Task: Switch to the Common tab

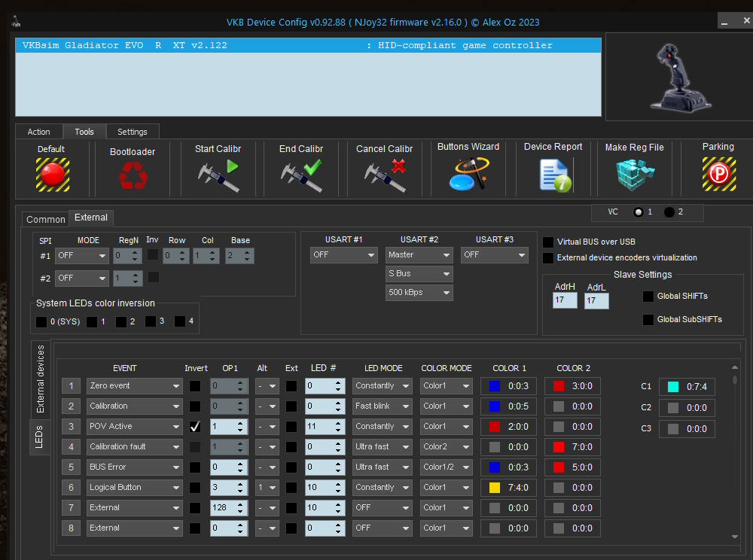Action: point(45,219)
